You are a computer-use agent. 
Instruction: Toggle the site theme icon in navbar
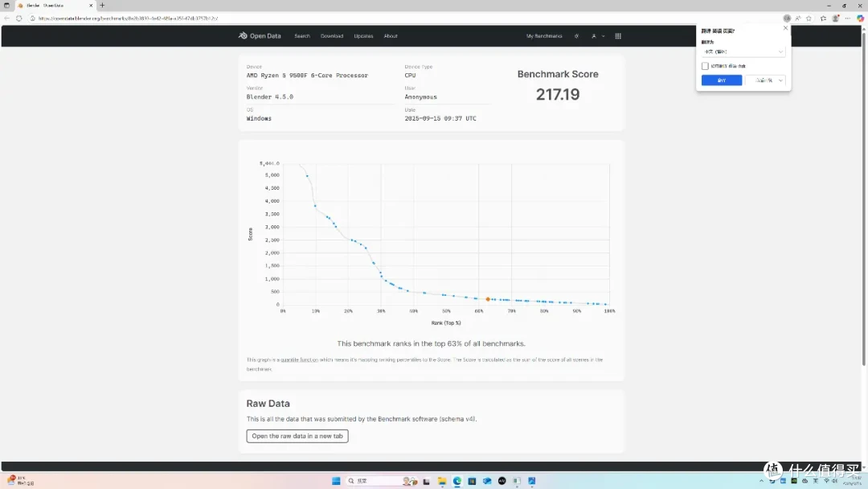[576, 36]
